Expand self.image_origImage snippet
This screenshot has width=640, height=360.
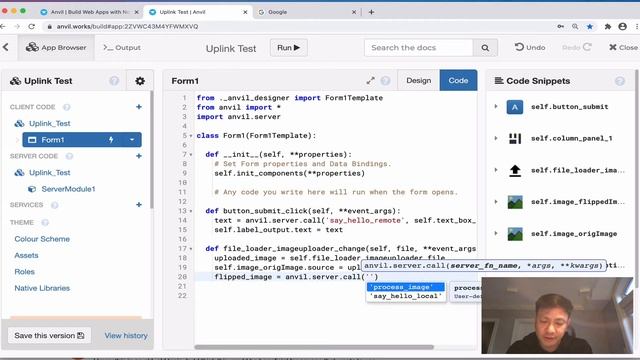496,233
